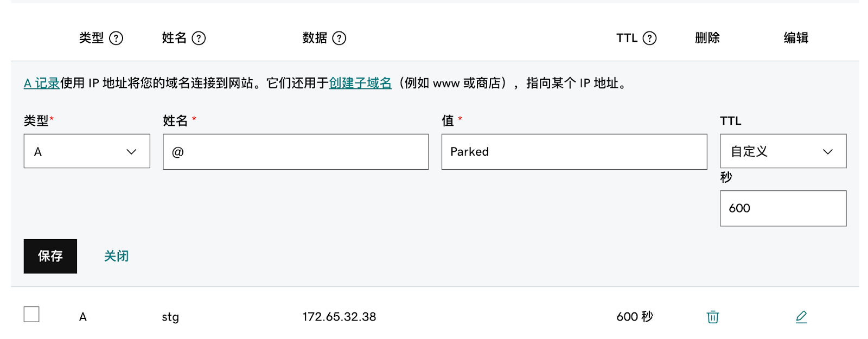The width and height of the screenshot is (868, 339).
Task: Click the 172.65.32.38 data value
Action: click(x=339, y=317)
